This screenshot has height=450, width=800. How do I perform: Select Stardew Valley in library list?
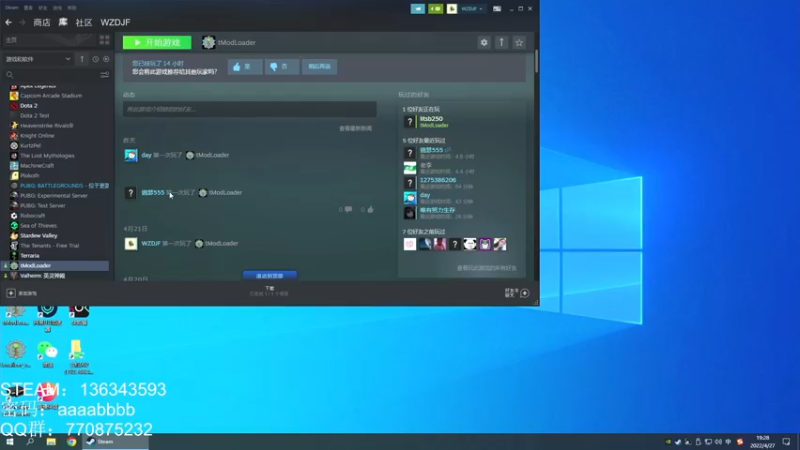[38, 236]
